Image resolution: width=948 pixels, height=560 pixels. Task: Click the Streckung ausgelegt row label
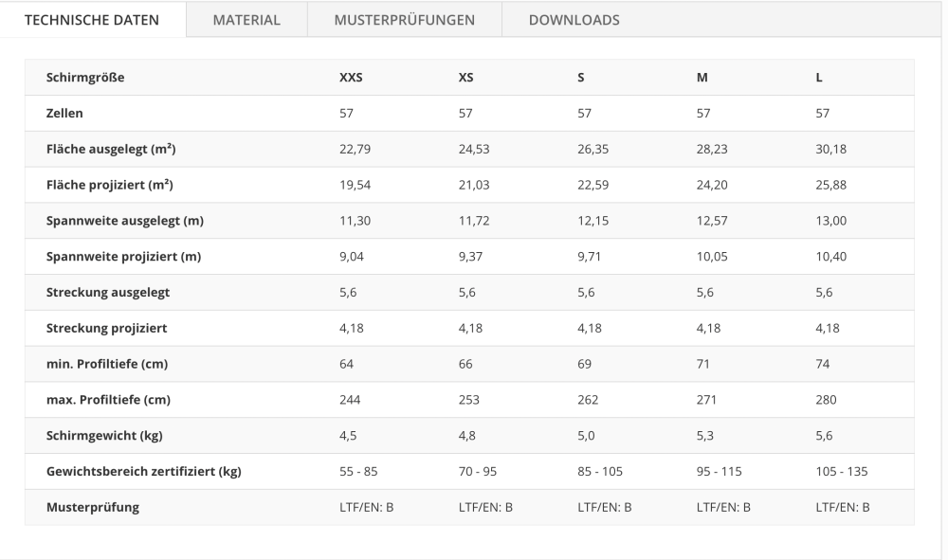(x=108, y=293)
